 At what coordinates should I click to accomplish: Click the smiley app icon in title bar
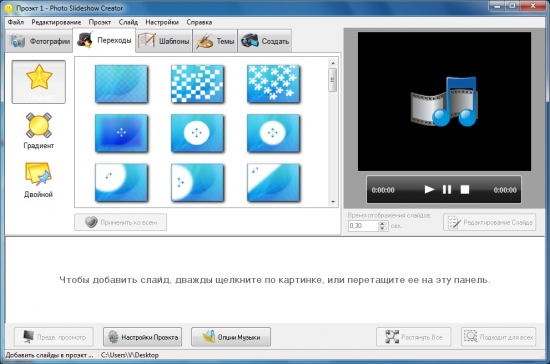pyautogui.click(x=9, y=8)
